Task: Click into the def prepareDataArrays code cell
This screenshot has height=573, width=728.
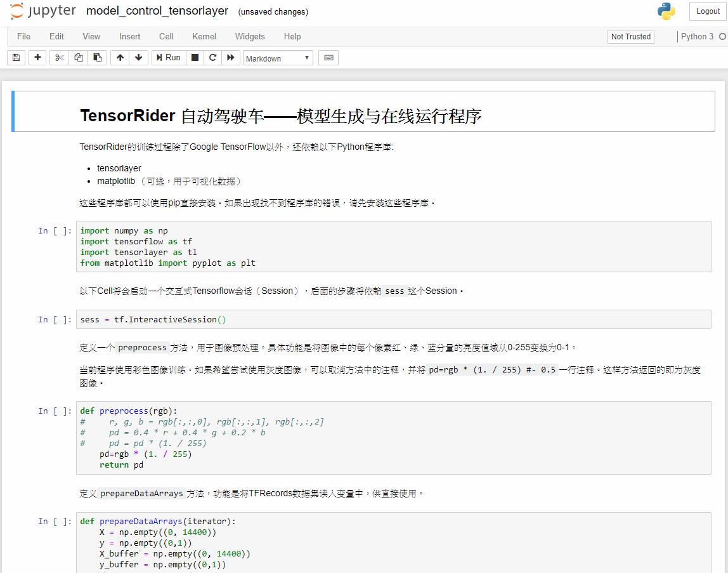Action: tap(394, 543)
